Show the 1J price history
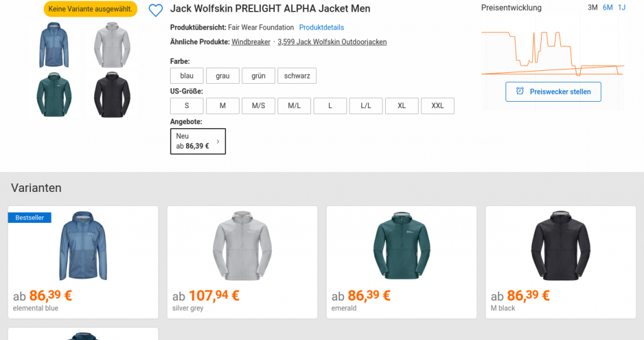 point(621,8)
